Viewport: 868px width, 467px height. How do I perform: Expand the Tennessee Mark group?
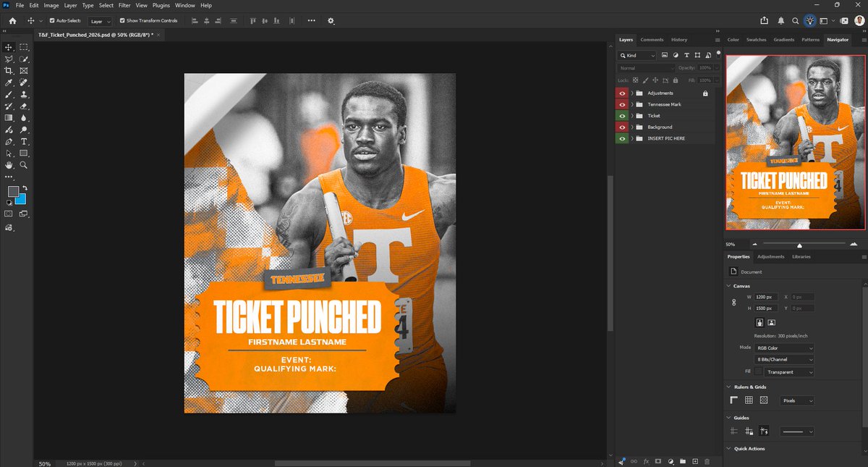(632, 104)
